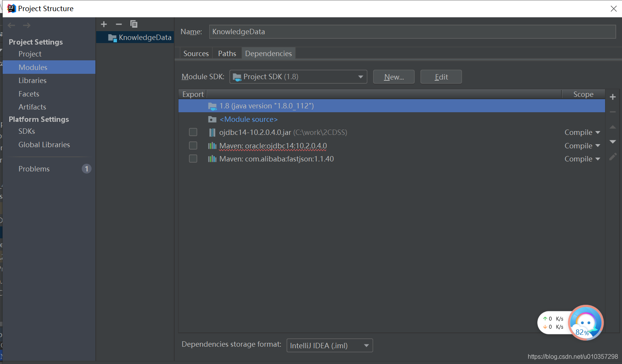Open the Module SDK dropdown
This screenshot has height=364, width=622.
pos(360,76)
